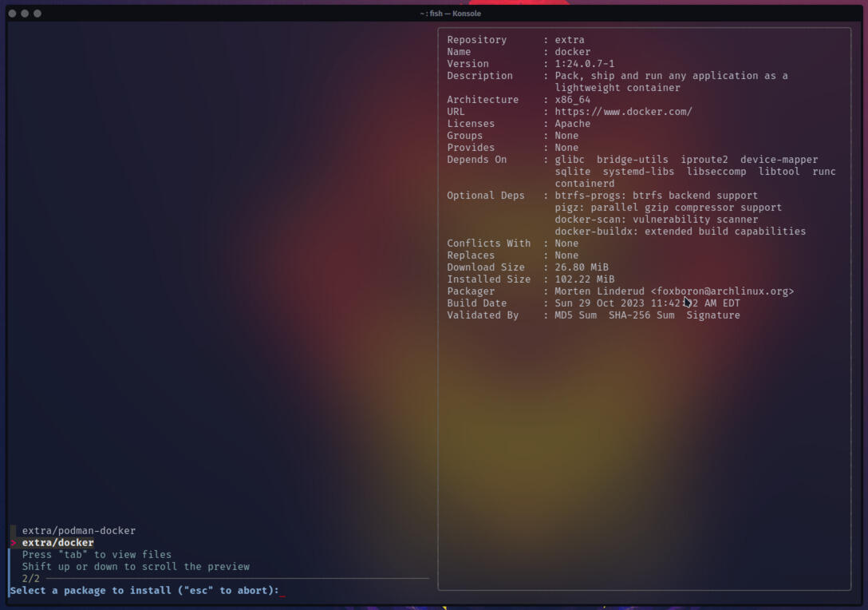Click the docker-scan optional dependency line
Screen dimensions: 868x610
(x=656, y=220)
